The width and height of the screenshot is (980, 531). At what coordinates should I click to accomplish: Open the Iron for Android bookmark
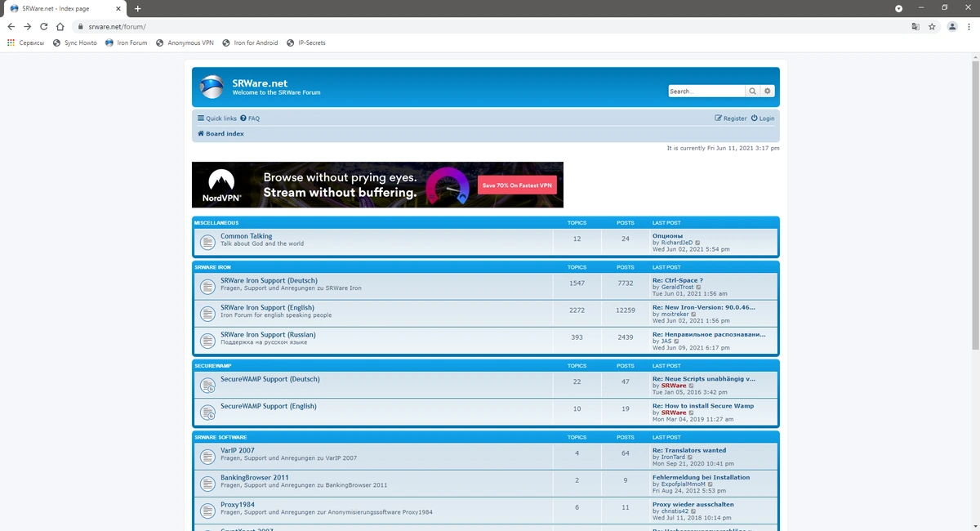click(x=250, y=42)
